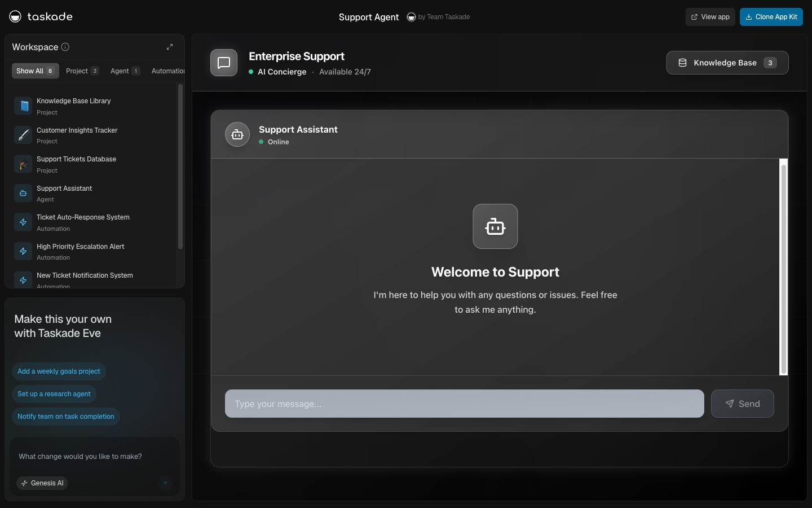Click the New Ticket Notification System bolt icon
Viewport: 812px width, 508px height.
[x=23, y=280]
